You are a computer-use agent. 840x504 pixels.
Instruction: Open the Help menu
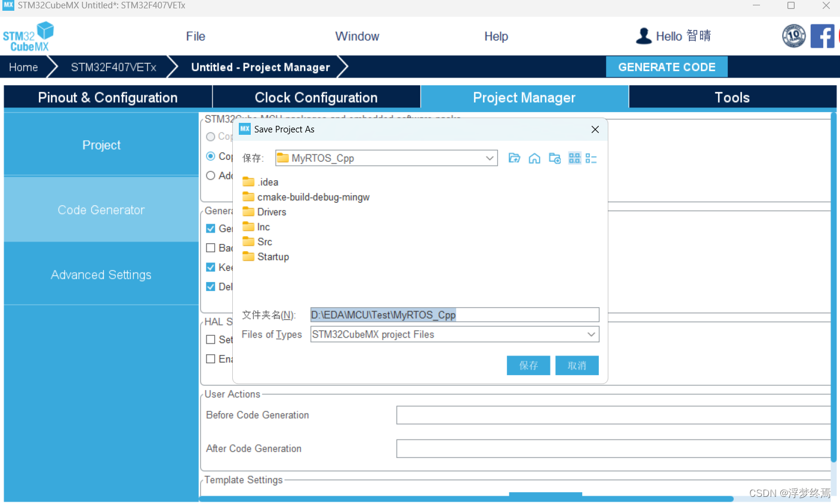(496, 36)
